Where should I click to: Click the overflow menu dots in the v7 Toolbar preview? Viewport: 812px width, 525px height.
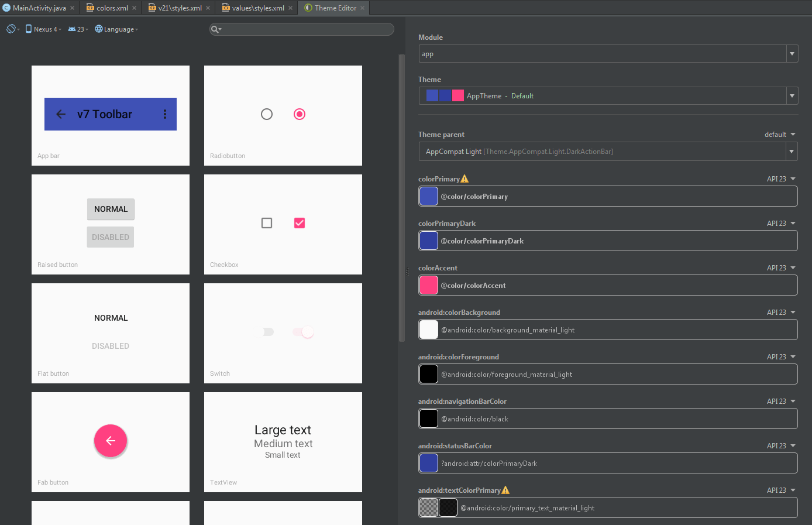click(x=164, y=114)
